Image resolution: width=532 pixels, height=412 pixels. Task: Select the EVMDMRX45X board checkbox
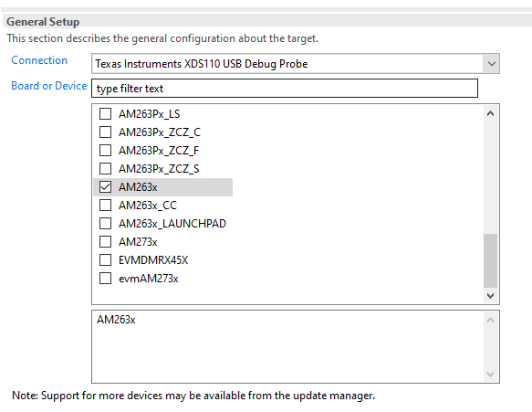[x=105, y=260]
